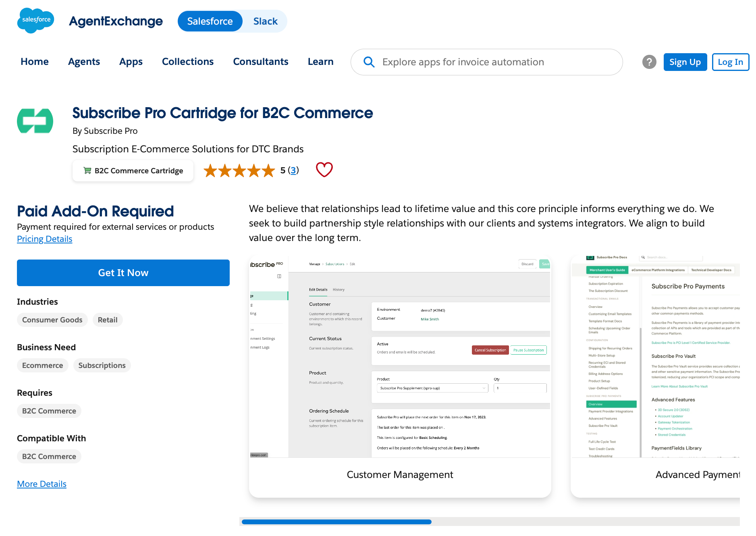Screen dimensions: 756x536
Task: Select the Ecommerce business need tag
Action: coord(43,366)
